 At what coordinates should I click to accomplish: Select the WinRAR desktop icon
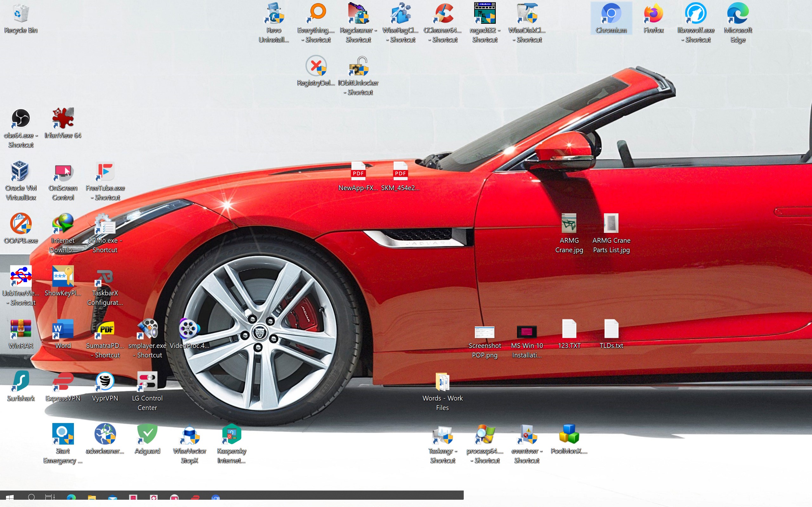click(x=21, y=329)
